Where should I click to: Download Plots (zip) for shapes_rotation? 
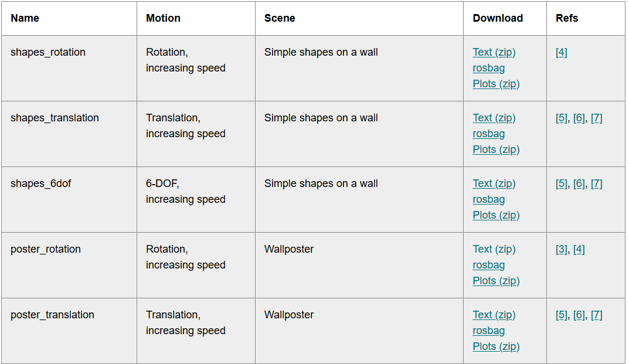pos(496,84)
